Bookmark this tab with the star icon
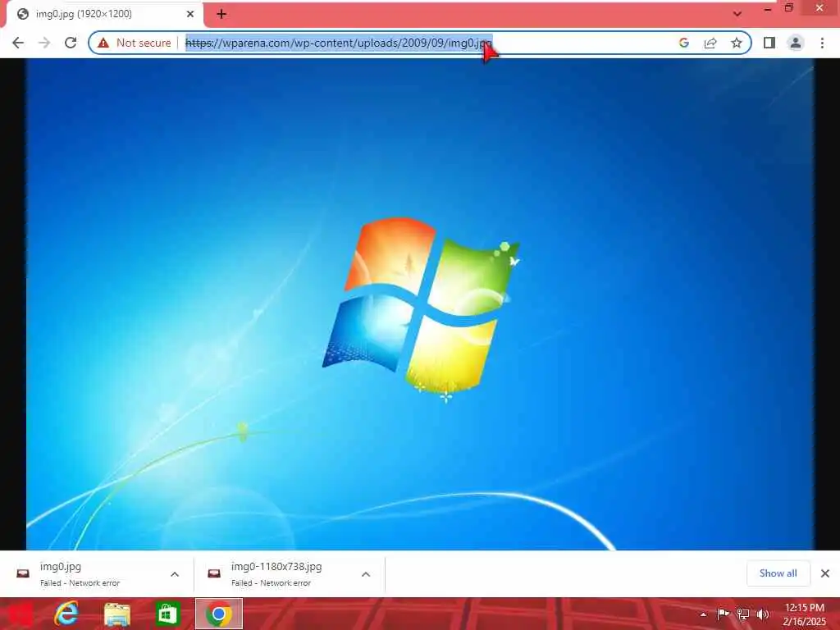840x630 pixels. 737,43
